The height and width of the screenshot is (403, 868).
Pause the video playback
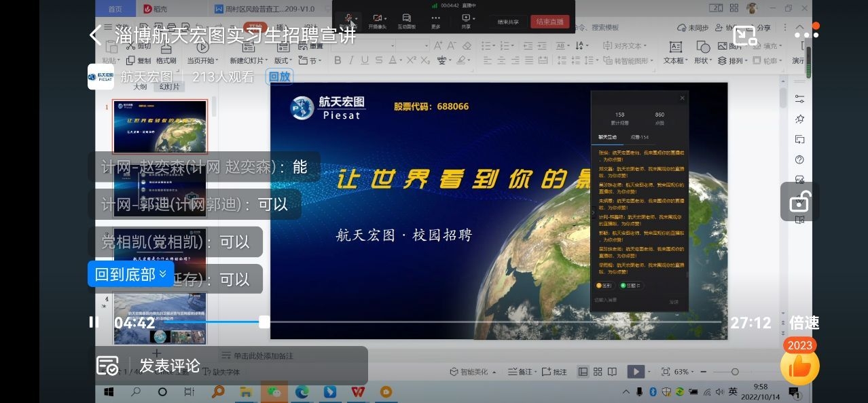coord(94,322)
